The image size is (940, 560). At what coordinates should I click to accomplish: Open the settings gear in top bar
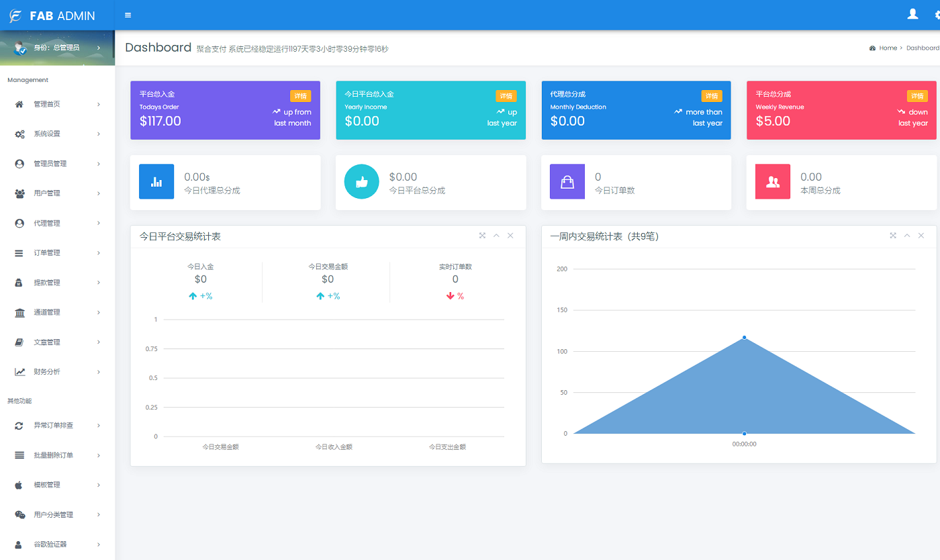coord(937,15)
